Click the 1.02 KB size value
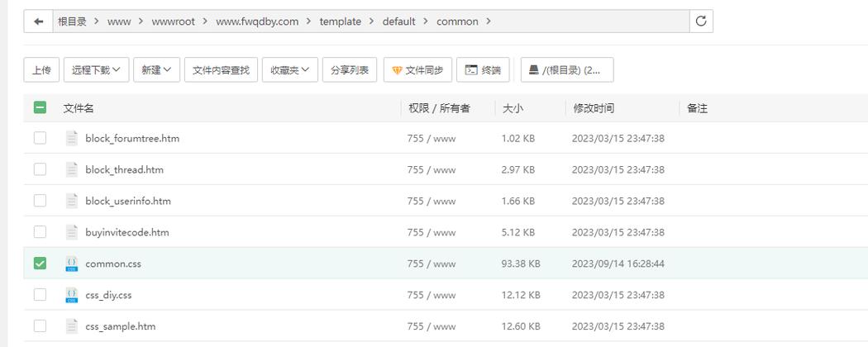868x347 pixels. [518, 138]
